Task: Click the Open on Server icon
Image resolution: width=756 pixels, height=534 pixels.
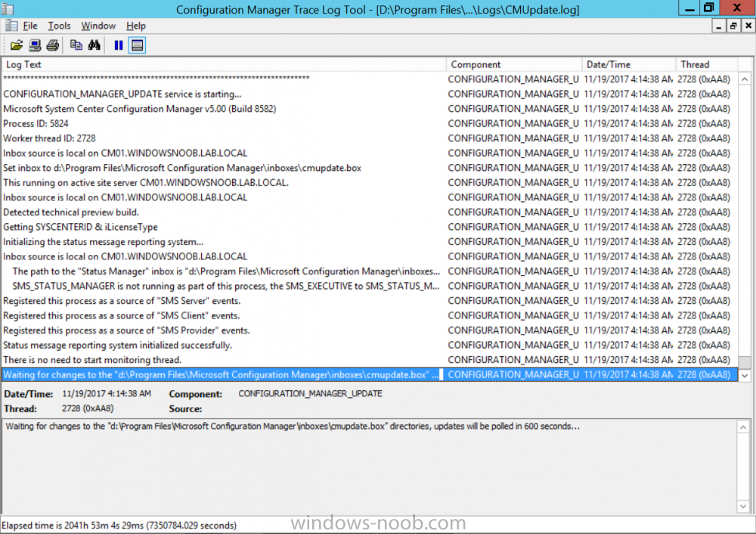Action: [x=35, y=45]
